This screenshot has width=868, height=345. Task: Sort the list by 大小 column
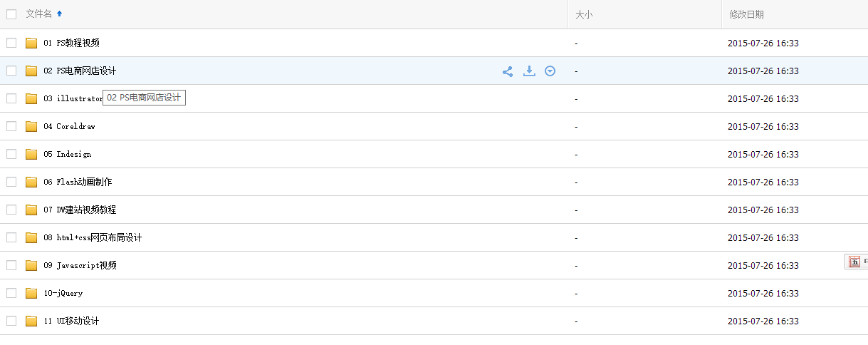tap(584, 14)
